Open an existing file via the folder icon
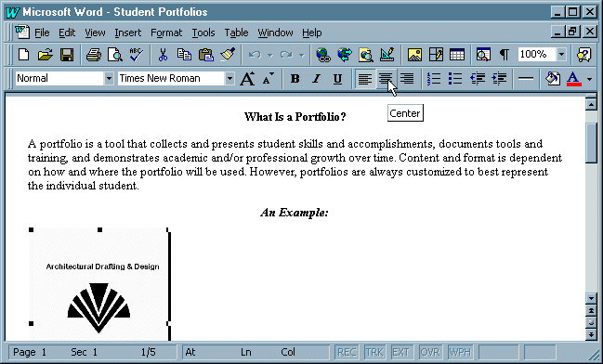603x364 pixels. tap(46, 55)
